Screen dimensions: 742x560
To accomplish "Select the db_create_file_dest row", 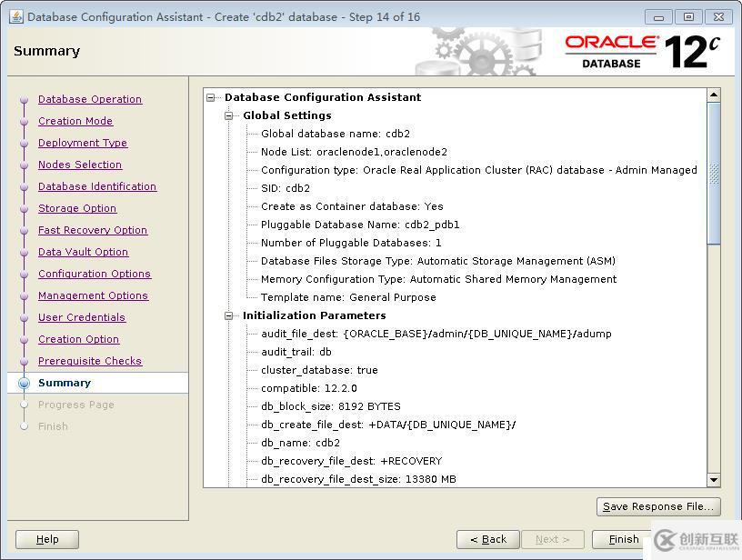I will pos(388,425).
